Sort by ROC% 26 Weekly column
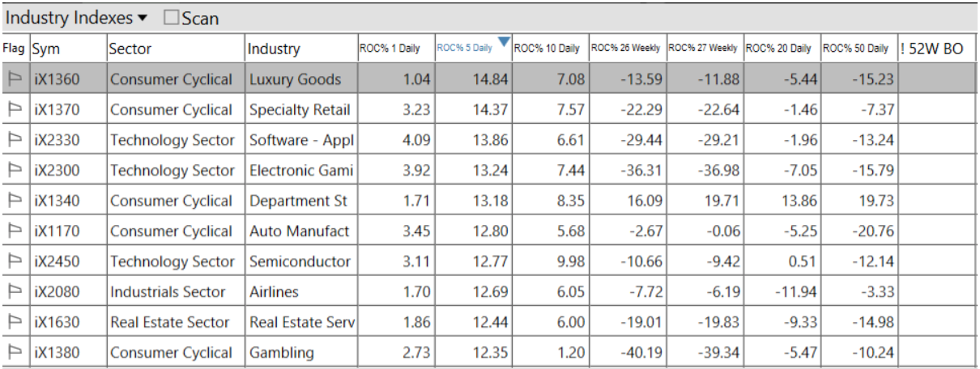 click(x=626, y=49)
